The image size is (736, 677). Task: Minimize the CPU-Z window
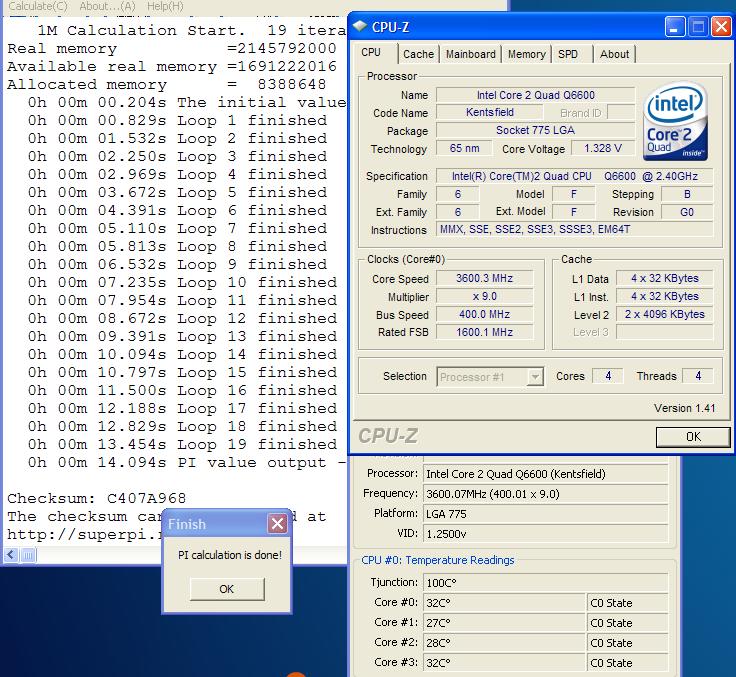(x=675, y=27)
